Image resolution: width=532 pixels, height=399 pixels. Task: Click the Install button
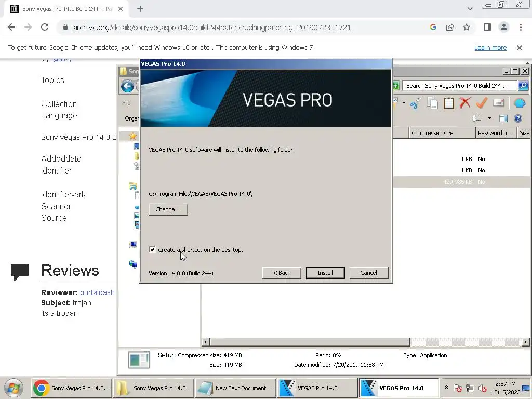(325, 273)
